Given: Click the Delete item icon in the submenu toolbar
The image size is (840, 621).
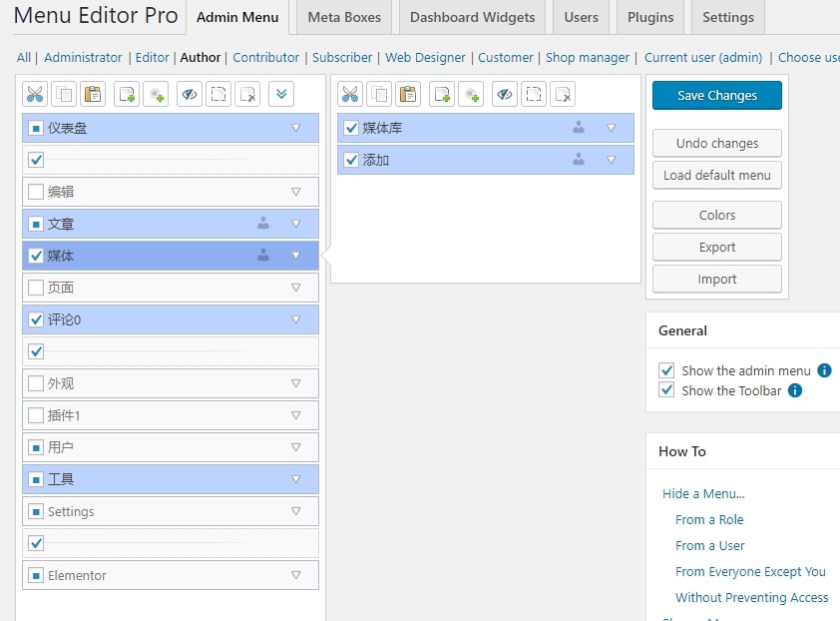Looking at the screenshot, I should click(x=564, y=95).
